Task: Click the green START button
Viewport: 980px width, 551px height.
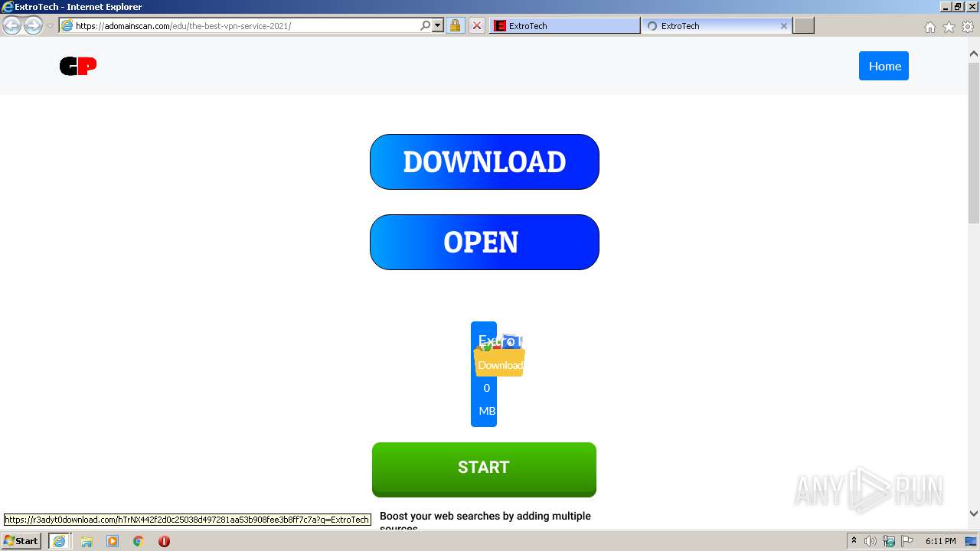Action: tap(484, 468)
